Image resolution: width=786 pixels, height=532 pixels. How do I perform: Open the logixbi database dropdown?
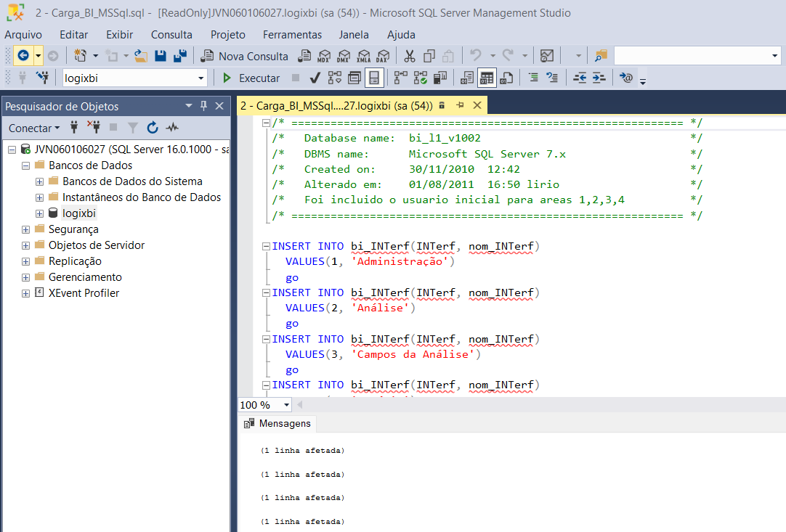(x=200, y=78)
